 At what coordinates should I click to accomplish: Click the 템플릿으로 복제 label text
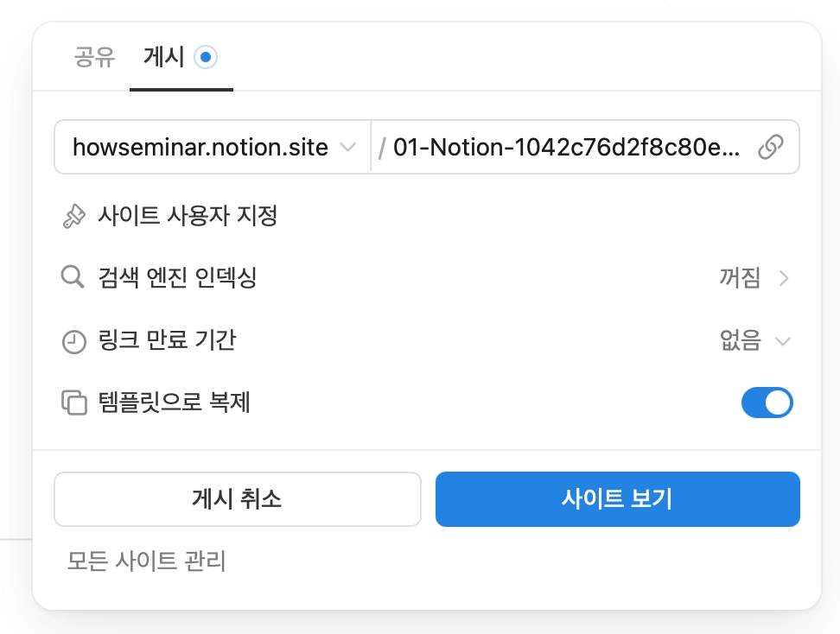174,403
